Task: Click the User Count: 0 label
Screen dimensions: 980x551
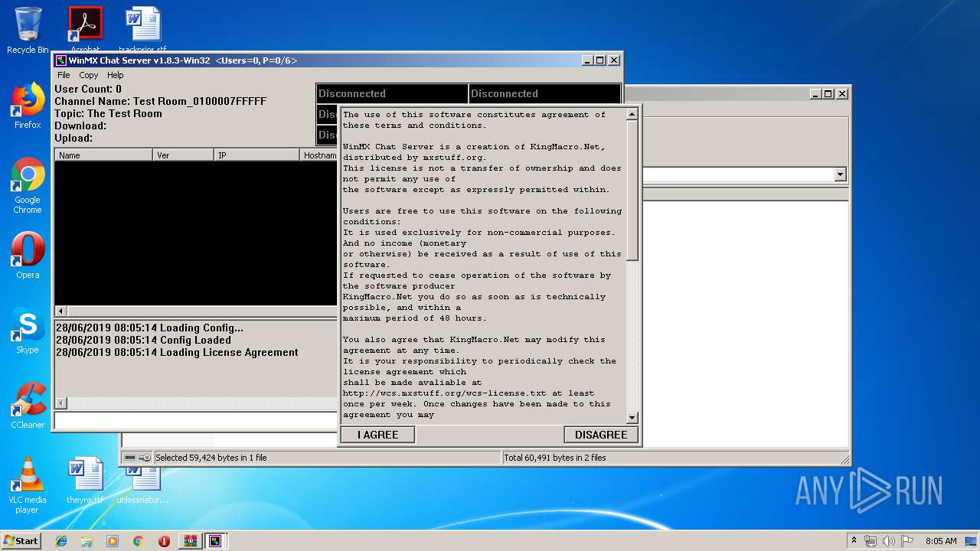Action: point(88,89)
